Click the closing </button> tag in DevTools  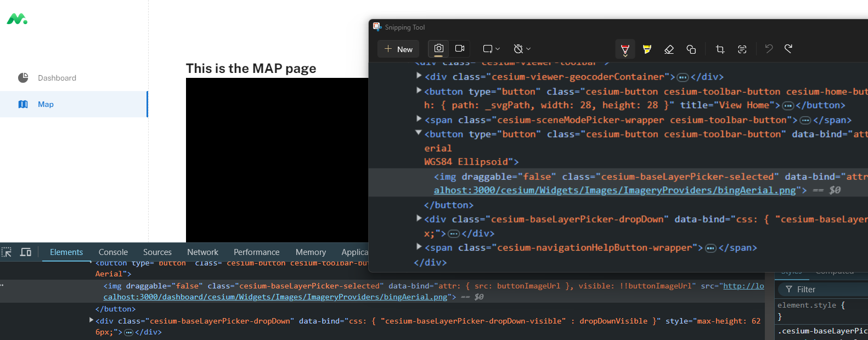coord(115,309)
